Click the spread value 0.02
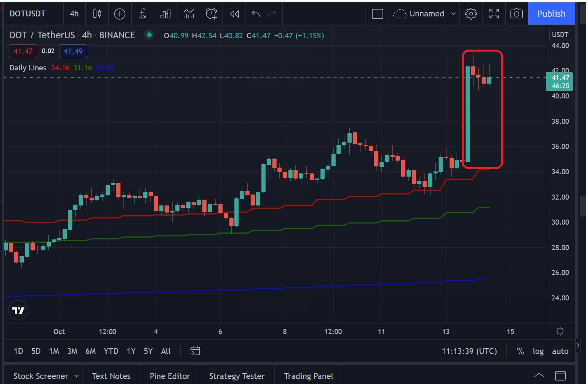Screen dimensions: 588x384 pyautogui.click(x=48, y=51)
